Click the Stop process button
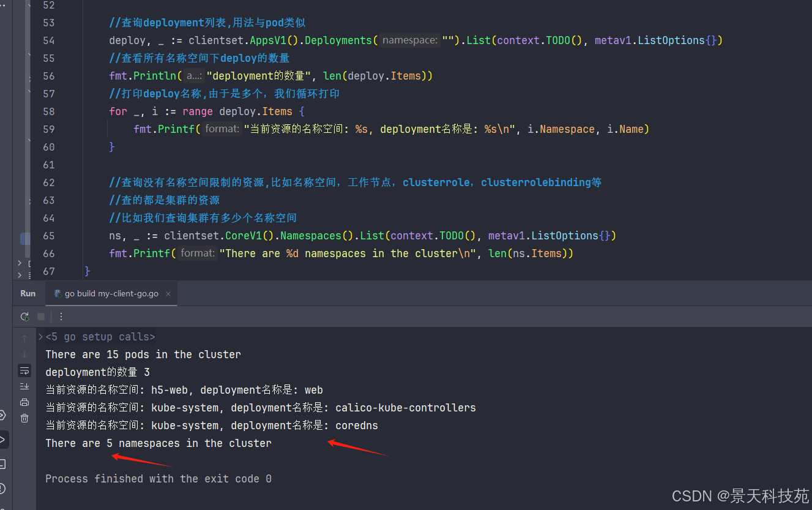This screenshot has width=812, height=510. (41, 317)
